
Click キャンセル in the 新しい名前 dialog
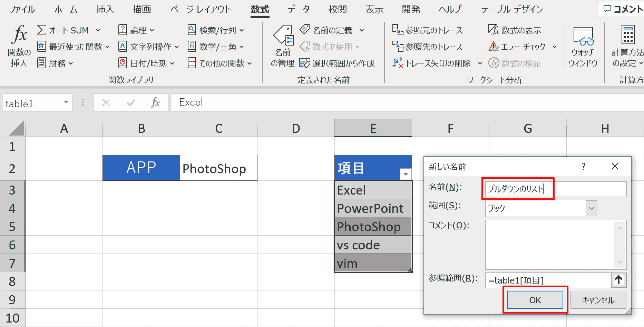598,300
